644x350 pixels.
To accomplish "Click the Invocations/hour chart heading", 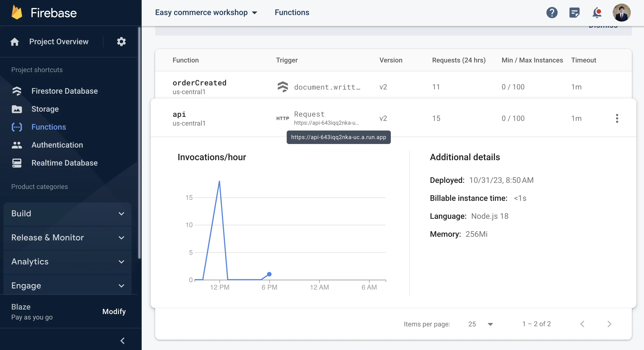I will coord(212,157).
